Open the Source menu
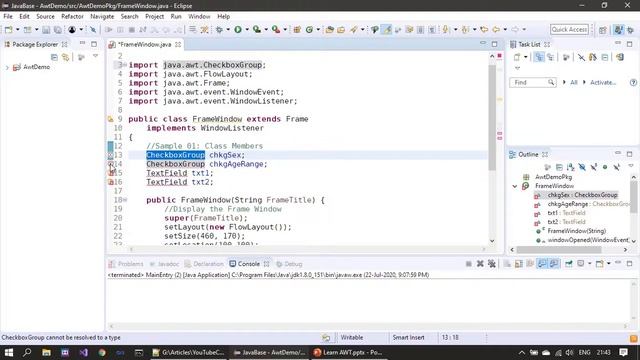640x360 pixels. tap(45, 16)
